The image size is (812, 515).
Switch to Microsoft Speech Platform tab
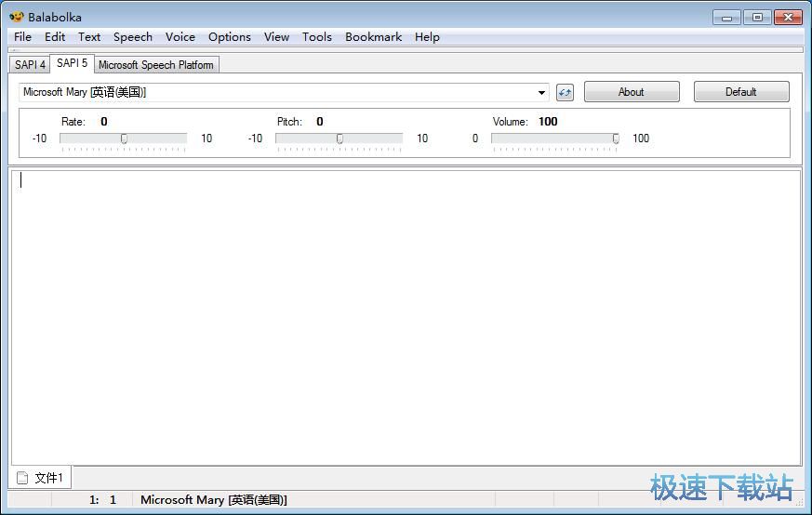coord(156,65)
